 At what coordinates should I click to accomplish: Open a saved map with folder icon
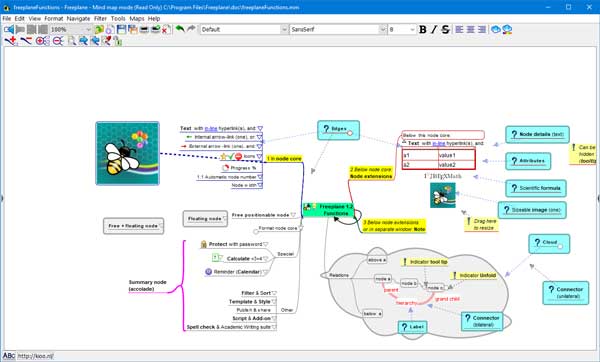coord(99,29)
